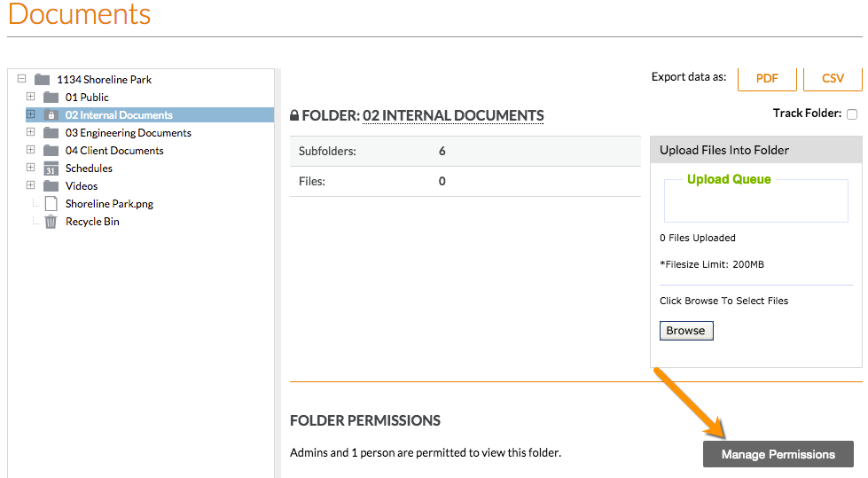The width and height of the screenshot is (868, 478).
Task: Expand the 03 Engineering Documents node
Action: pyautogui.click(x=30, y=132)
